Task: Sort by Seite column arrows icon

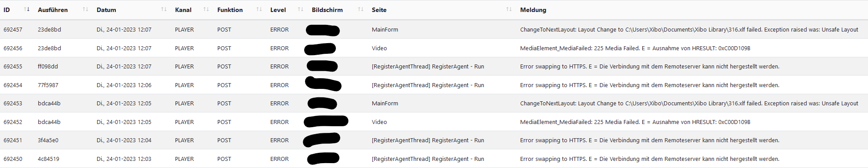Action: pyautogui.click(x=509, y=9)
